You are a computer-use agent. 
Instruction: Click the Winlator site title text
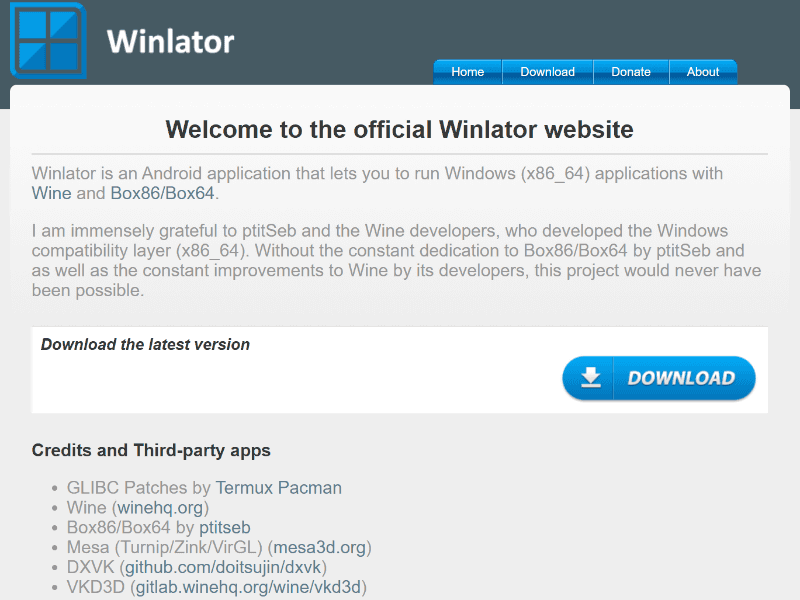[x=170, y=41]
